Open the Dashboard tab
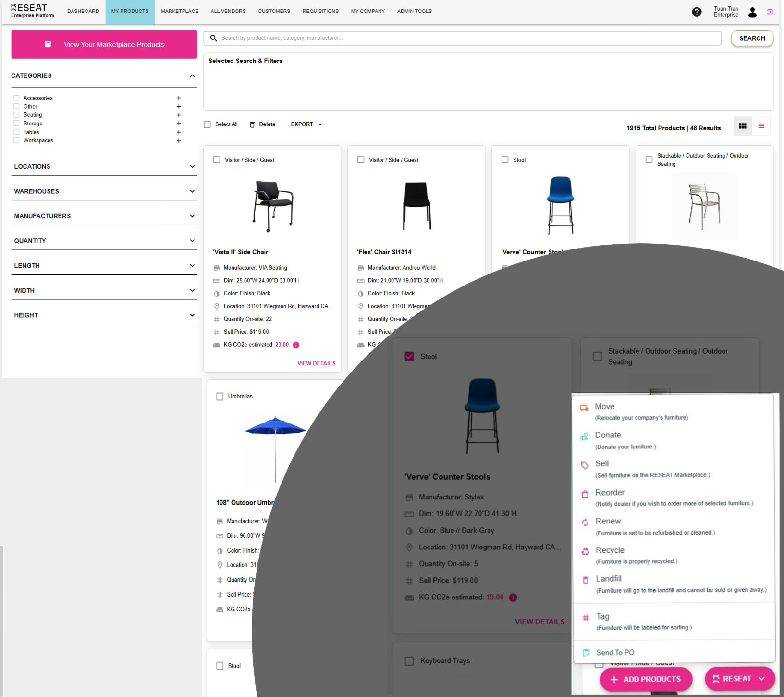Screen dimensions: 784x697 (x=83, y=12)
